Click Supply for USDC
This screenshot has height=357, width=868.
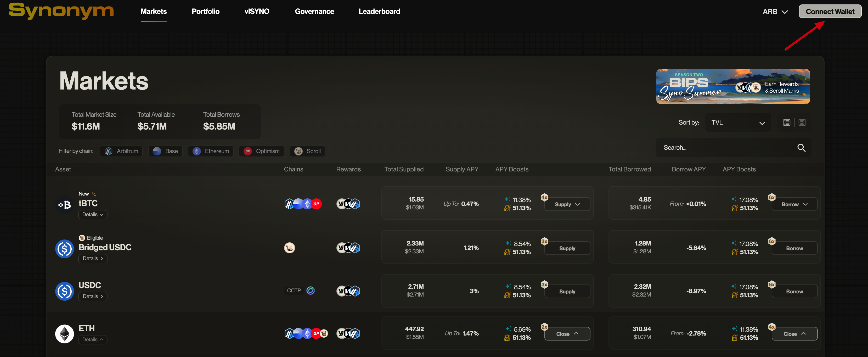pyautogui.click(x=567, y=292)
